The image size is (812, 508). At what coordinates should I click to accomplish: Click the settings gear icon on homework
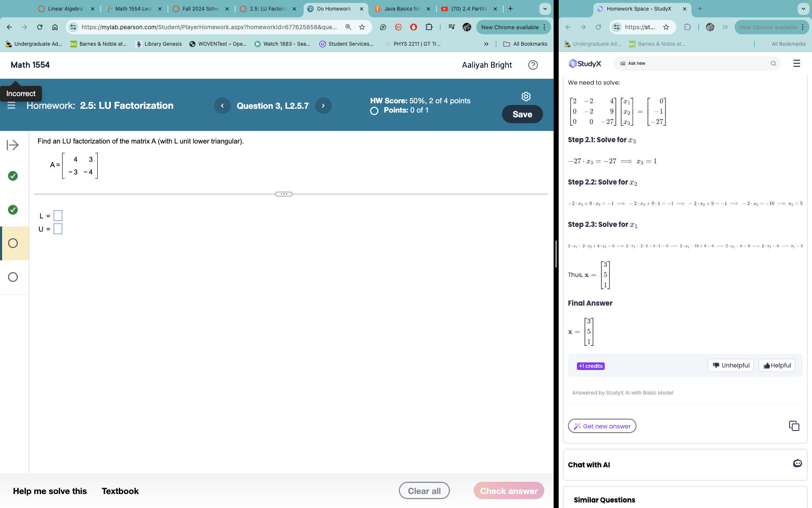(526, 97)
